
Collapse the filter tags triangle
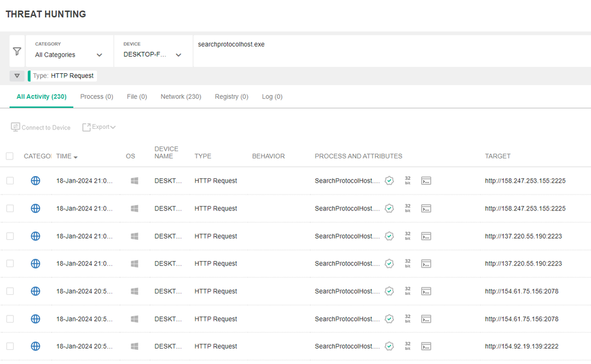click(x=17, y=76)
